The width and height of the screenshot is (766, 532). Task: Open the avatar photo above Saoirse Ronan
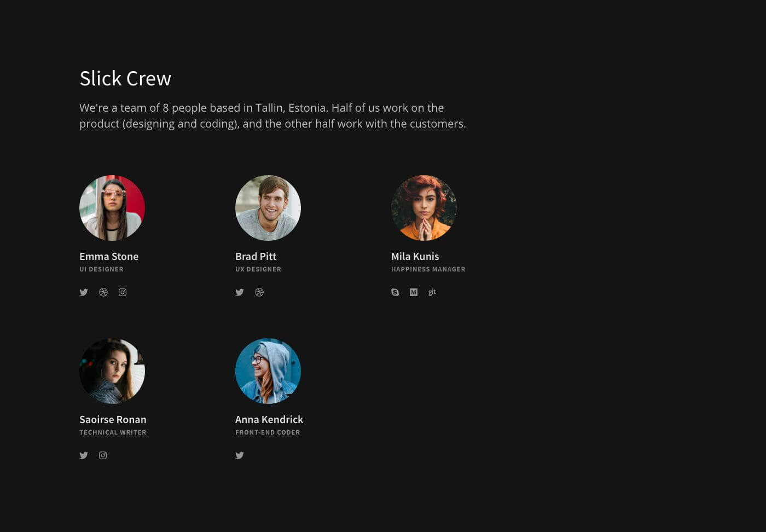pos(112,371)
